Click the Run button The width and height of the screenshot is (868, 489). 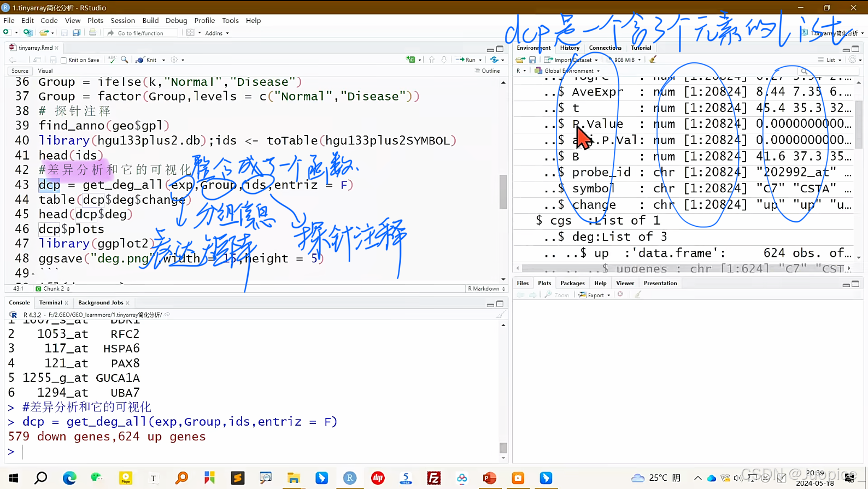pyautogui.click(x=466, y=60)
